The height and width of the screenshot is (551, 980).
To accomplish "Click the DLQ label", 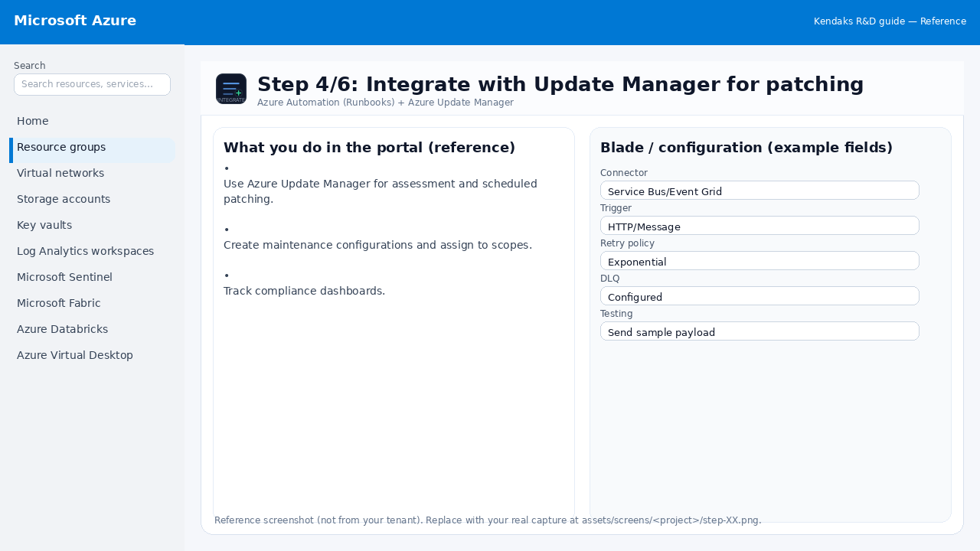I will tap(610, 279).
